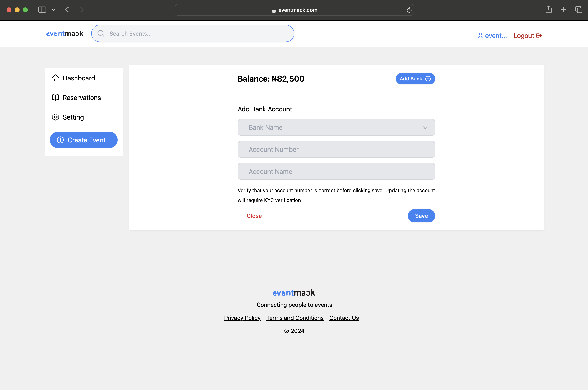The width and height of the screenshot is (588, 390).
Task: Click the Create Event button
Action: point(84,140)
